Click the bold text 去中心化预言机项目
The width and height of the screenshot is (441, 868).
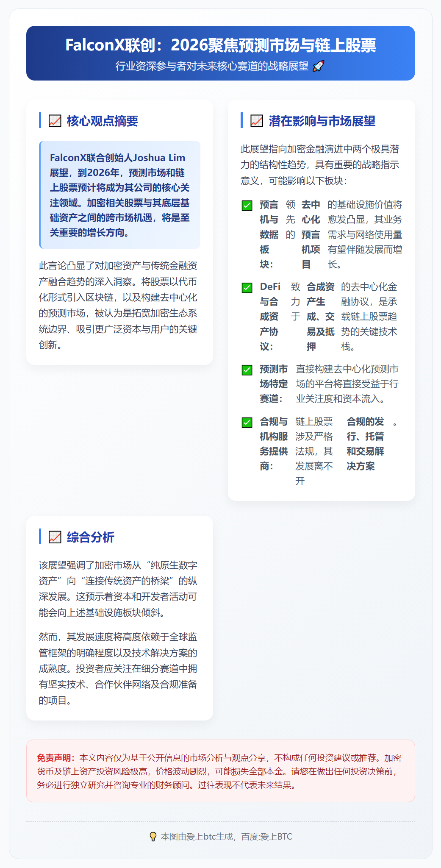coord(311,234)
